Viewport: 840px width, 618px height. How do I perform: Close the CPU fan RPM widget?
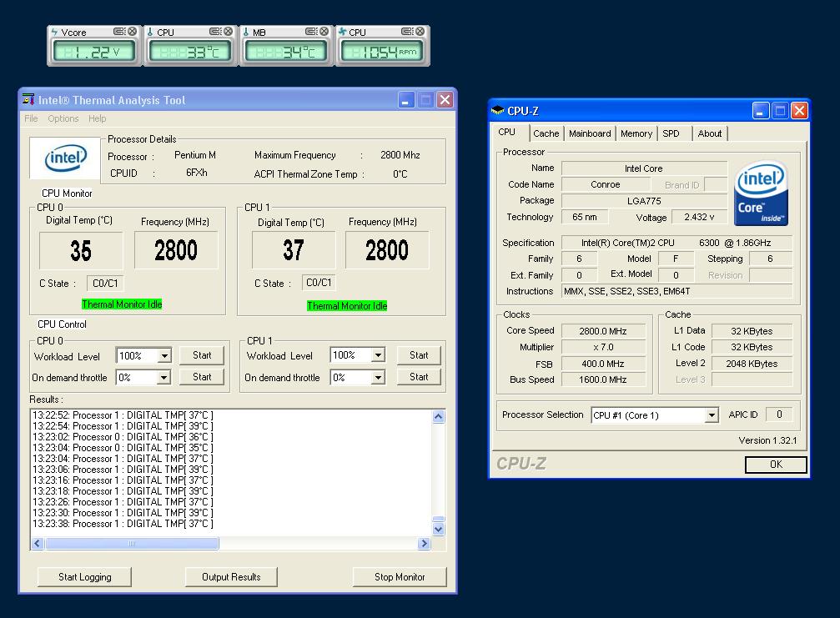pyautogui.click(x=420, y=32)
